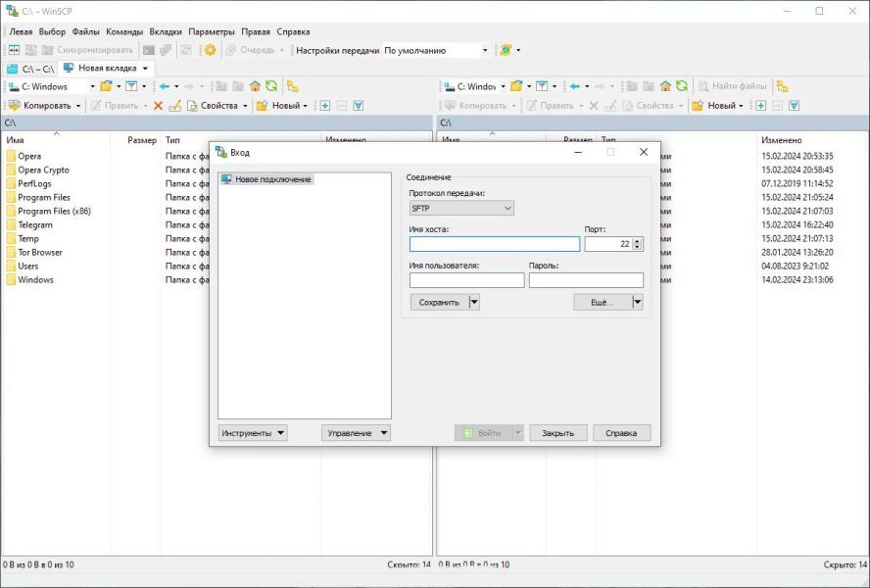The width and height of the screenshot is (870, 588).
Task: Refresh the right panel directory listing
Action: click(x=681, y=86)
